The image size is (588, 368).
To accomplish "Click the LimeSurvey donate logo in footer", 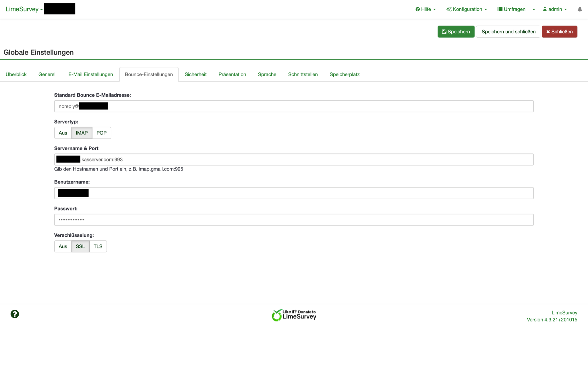I will tap(294, 315).
